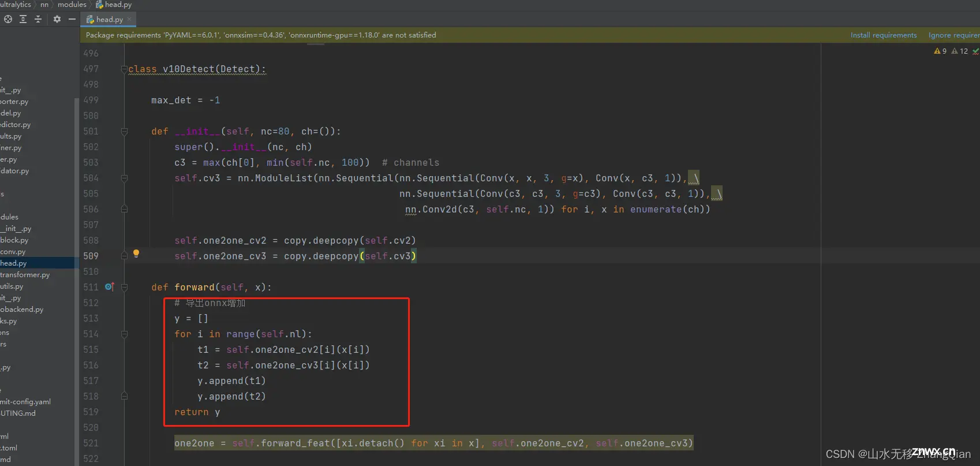Open the warnings count 9 inspection indicator
The height and width of the screenshot is (466, 980).
click(x=940, y=51)
